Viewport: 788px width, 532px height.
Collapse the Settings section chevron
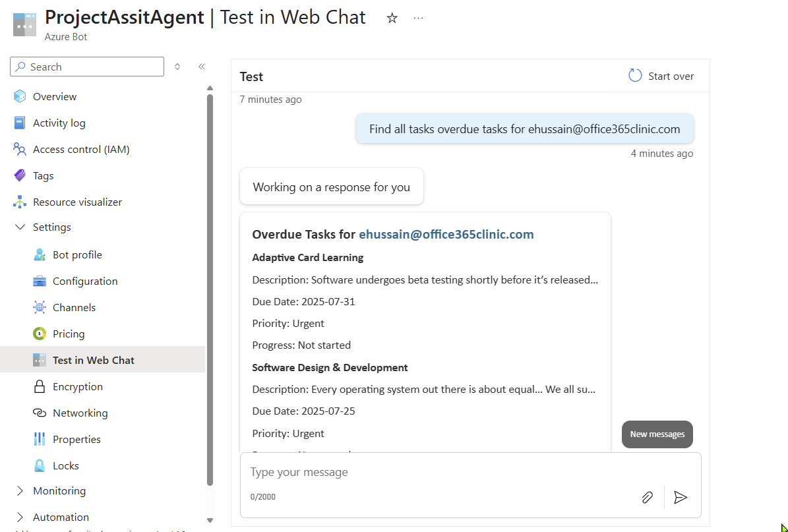20,227
